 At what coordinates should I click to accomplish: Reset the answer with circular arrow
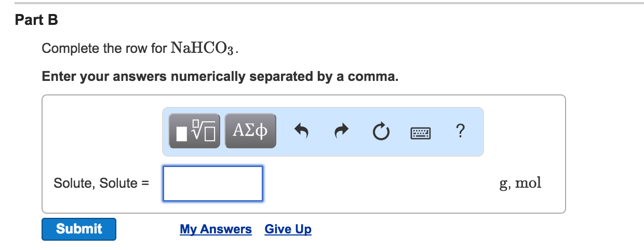click(x=380, y=131)
